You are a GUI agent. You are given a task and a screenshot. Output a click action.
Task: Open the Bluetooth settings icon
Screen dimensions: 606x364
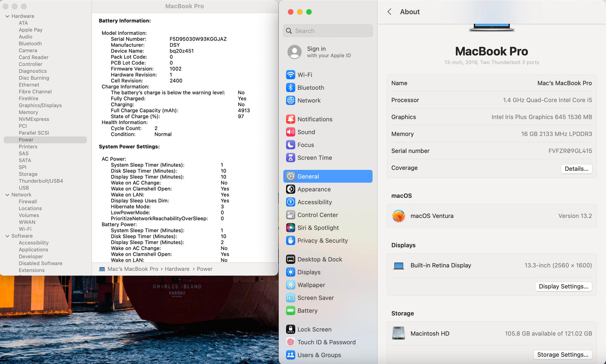tap(291, 88)
